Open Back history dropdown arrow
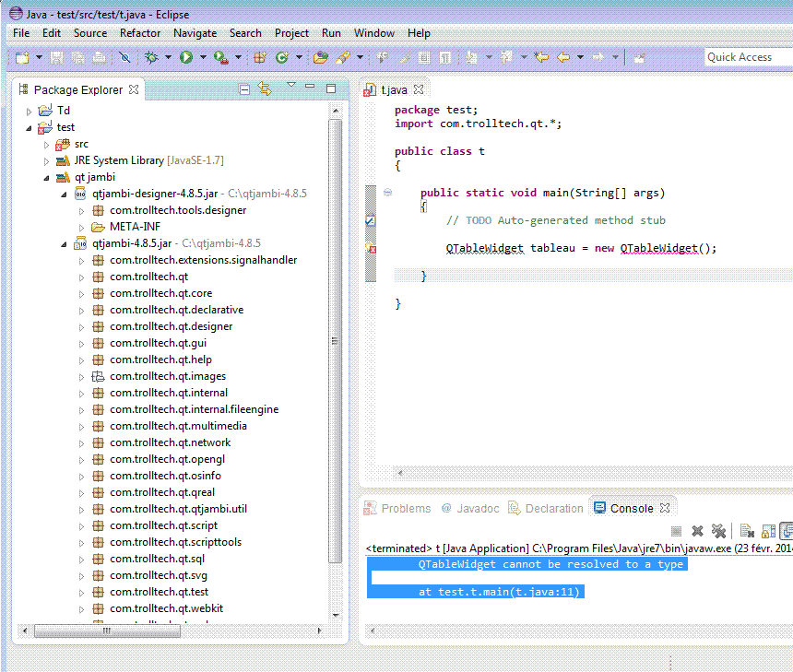The height and width of the screenshot is (672, 793). click(581, 57)
